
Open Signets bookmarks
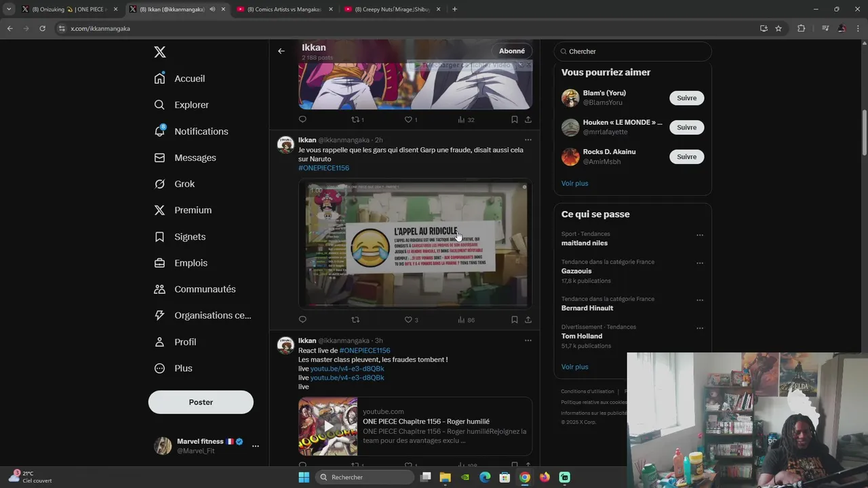pyautogui.click(x=180, y=237)
